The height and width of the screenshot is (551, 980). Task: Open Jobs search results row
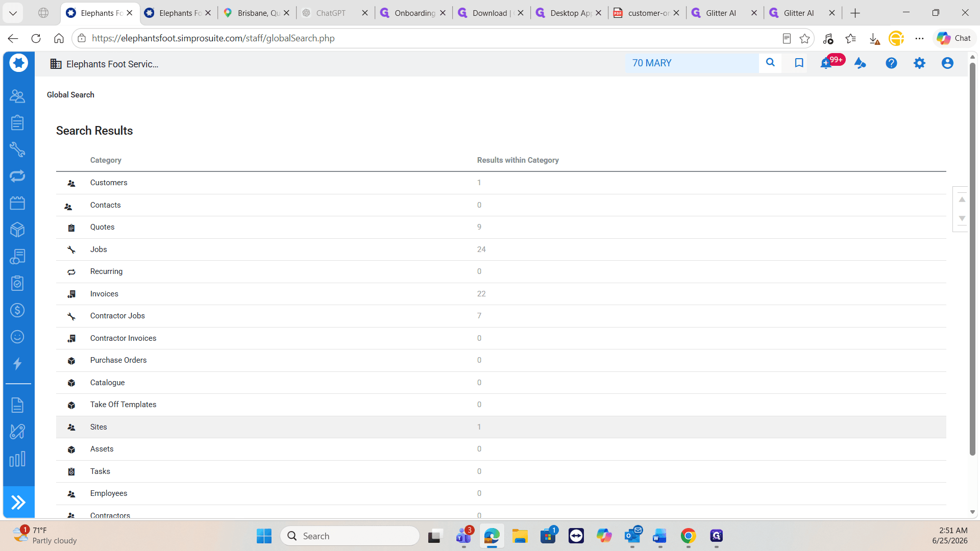[x=501, y=249]
